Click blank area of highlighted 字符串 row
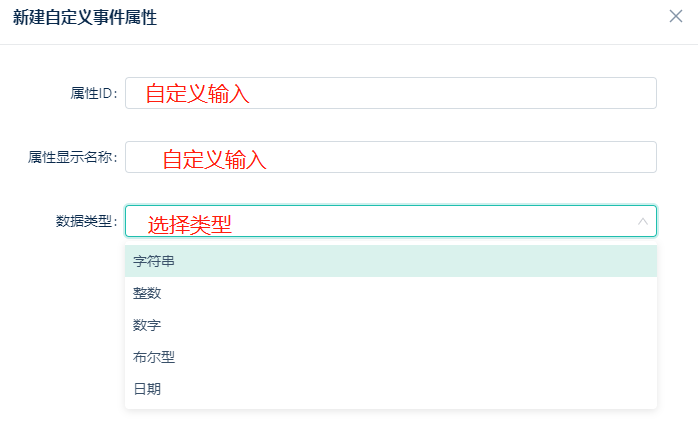The image size is (698, 431). (414, 261)
